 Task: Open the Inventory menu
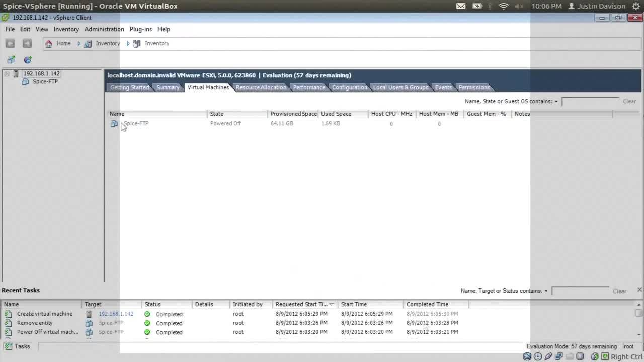66,29
